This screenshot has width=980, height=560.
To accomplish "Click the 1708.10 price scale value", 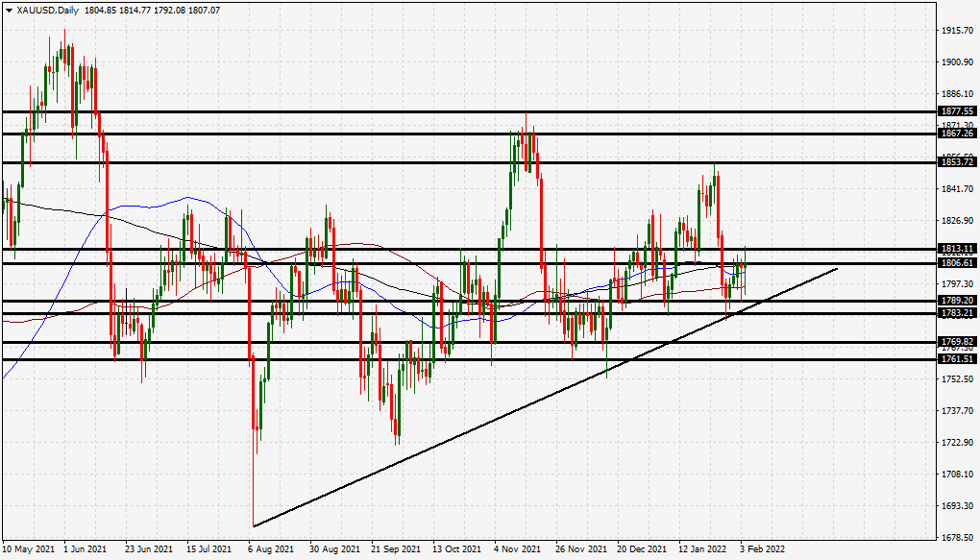I will [x=958, y=474].
